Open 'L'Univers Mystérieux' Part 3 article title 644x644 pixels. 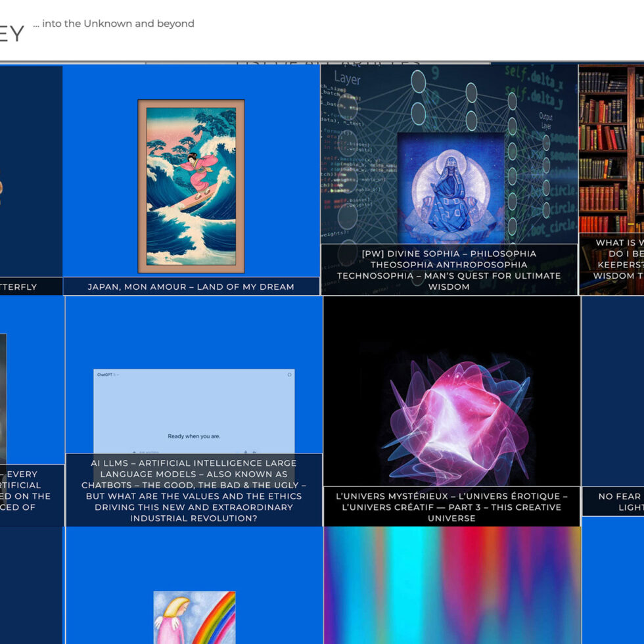[451, 507]
